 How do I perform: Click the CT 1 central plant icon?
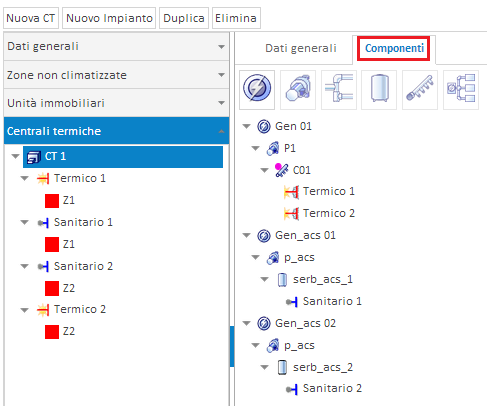[x=34, y=157]
